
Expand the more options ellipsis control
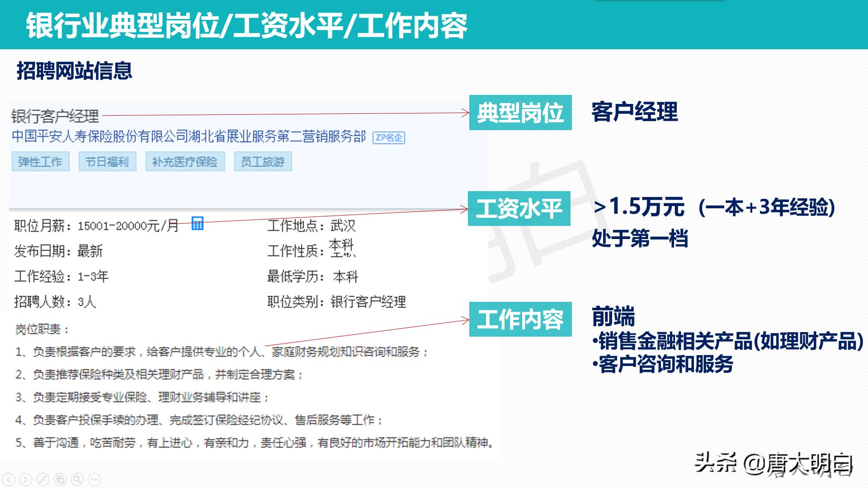(x=94, y=479)
